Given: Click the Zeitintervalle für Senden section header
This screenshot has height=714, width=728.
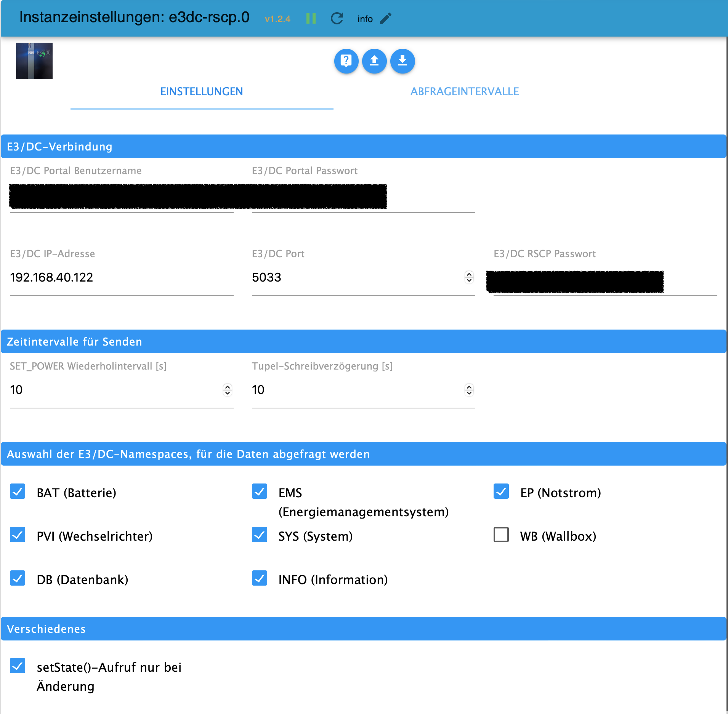Looking at the screenshot, I should tap(364, 341).
